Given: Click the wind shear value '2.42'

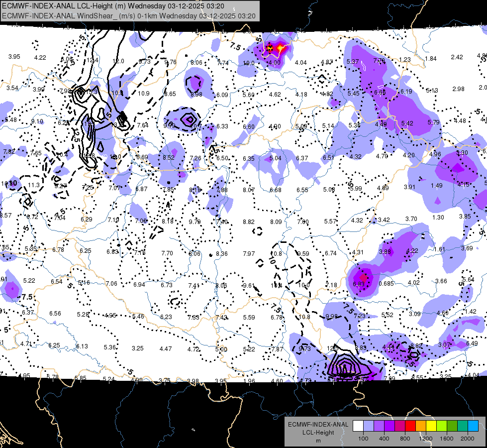Looking at the screenshot, I should point(457,57).
